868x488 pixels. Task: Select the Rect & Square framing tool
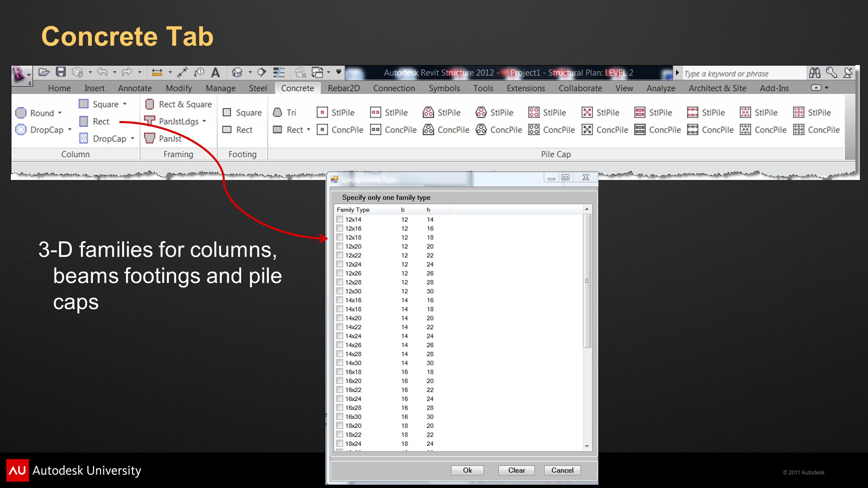coord(178,104)
